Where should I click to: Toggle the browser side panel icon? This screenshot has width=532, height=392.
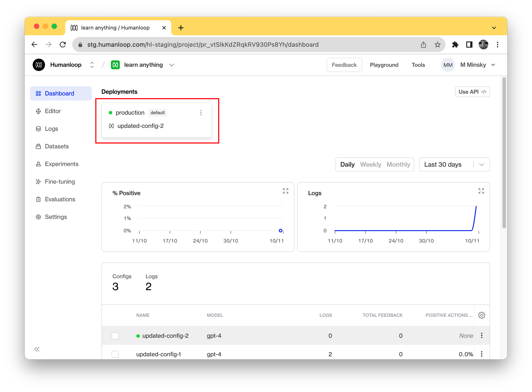469,44
